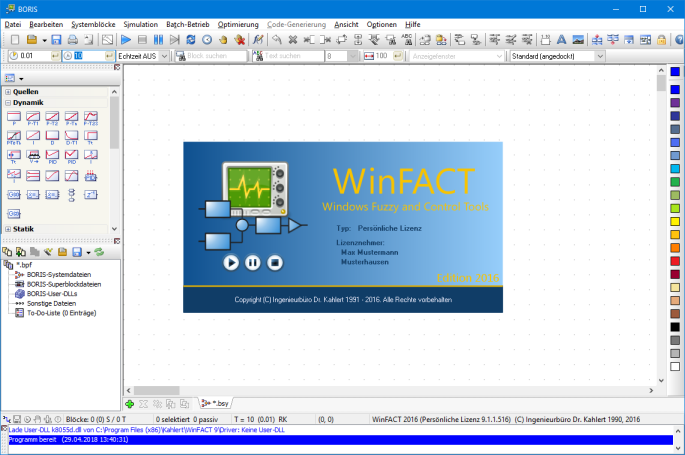Screen dimensions: 685x455
Task: Click the WinFACT splash screen image
Action: (343, 227)
